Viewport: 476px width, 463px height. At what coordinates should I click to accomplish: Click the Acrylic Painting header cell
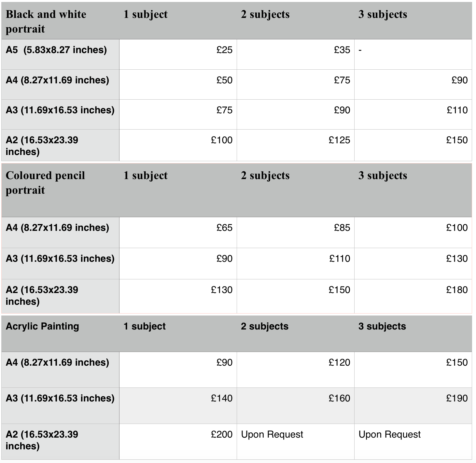[x=42, y=326]
